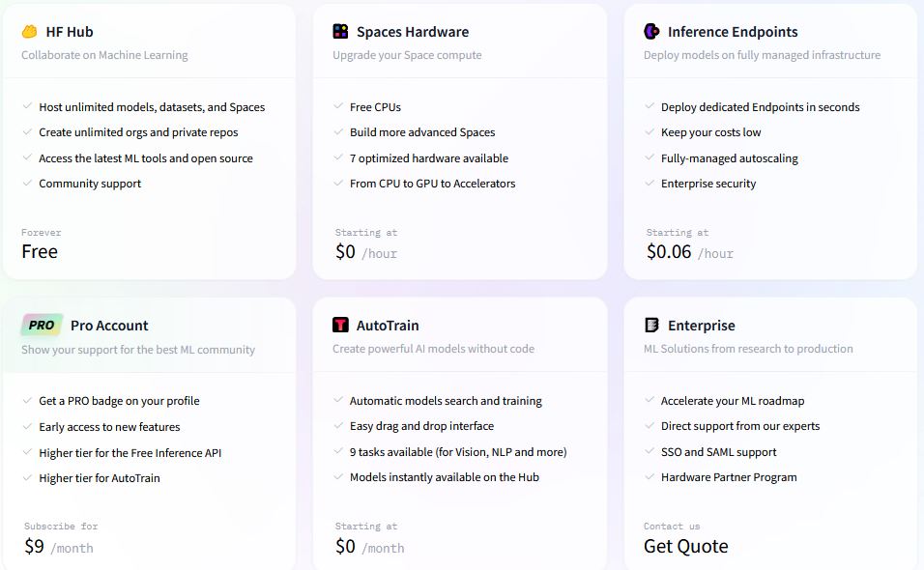The width and height of the screenshot is (924, 570).
Task: Click 'Higher tier for the Free Inference API'
Action: pos(130,453)
